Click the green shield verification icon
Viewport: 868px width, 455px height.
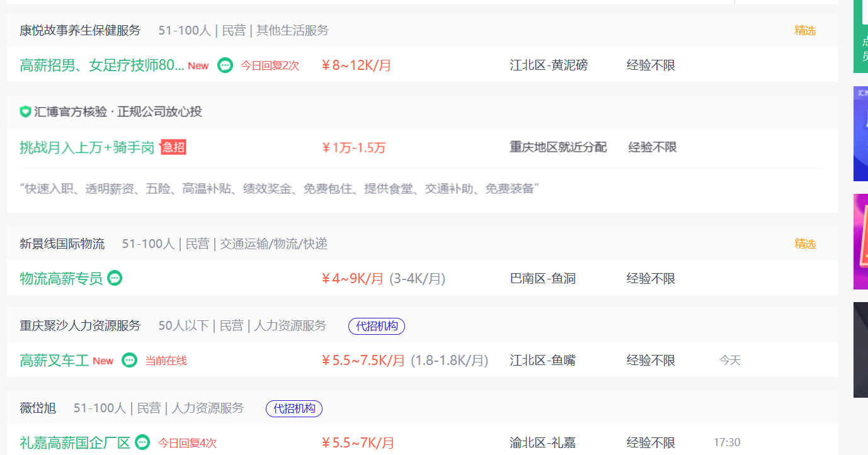[25, 112]
